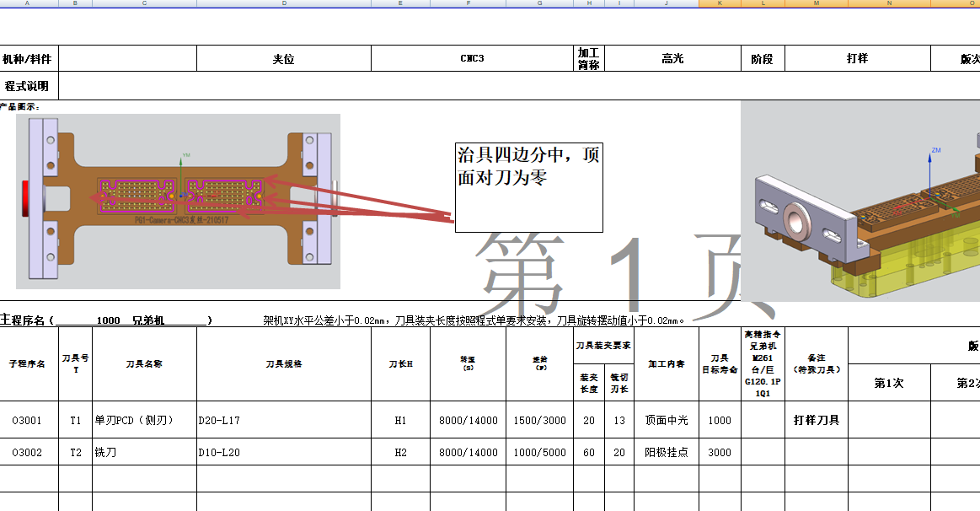The height and width of the screenshot is (511, 980).
Task: Click the 第1次 version column header
Action: [x=887, y=384]
